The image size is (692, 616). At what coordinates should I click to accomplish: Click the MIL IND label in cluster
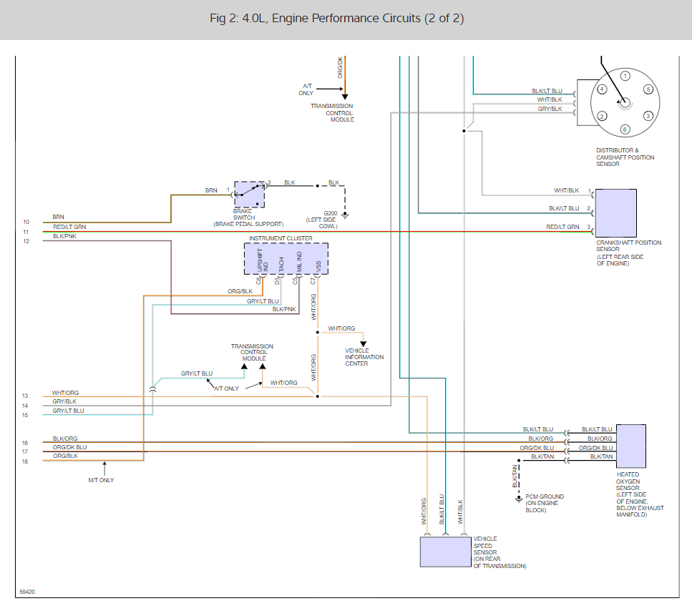pyautogui.click(x=299, y=262)
